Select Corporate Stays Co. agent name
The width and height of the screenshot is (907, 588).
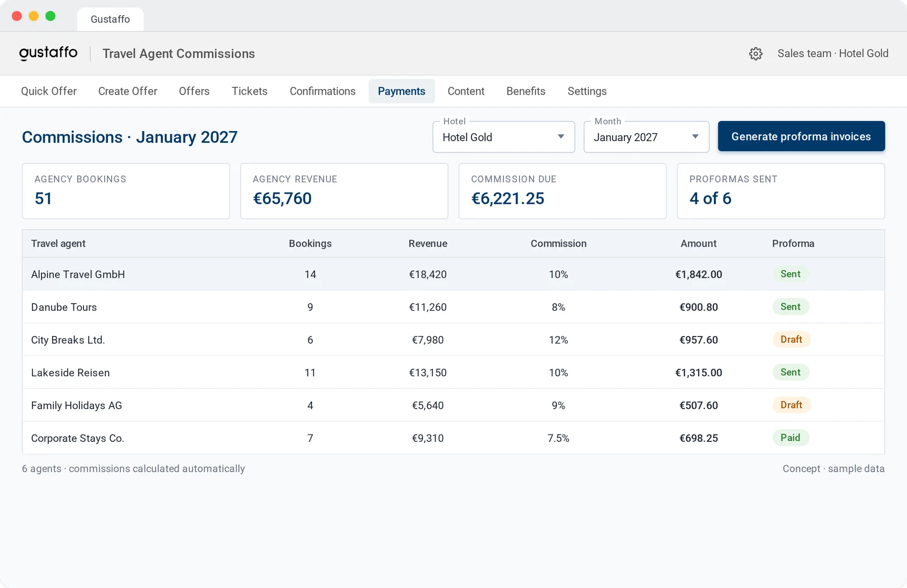[x=78, y=438]
